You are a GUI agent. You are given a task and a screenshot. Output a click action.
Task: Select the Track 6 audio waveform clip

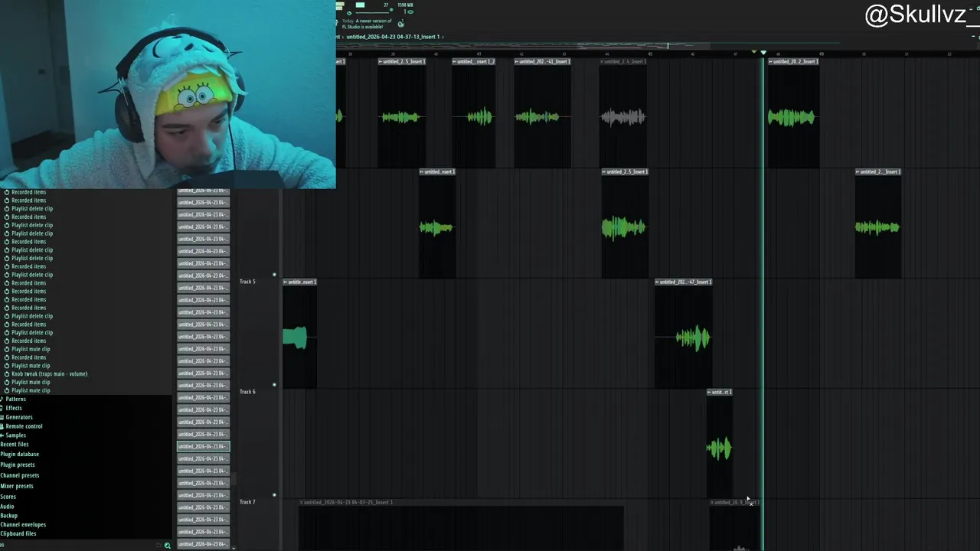tap(719, 448)
